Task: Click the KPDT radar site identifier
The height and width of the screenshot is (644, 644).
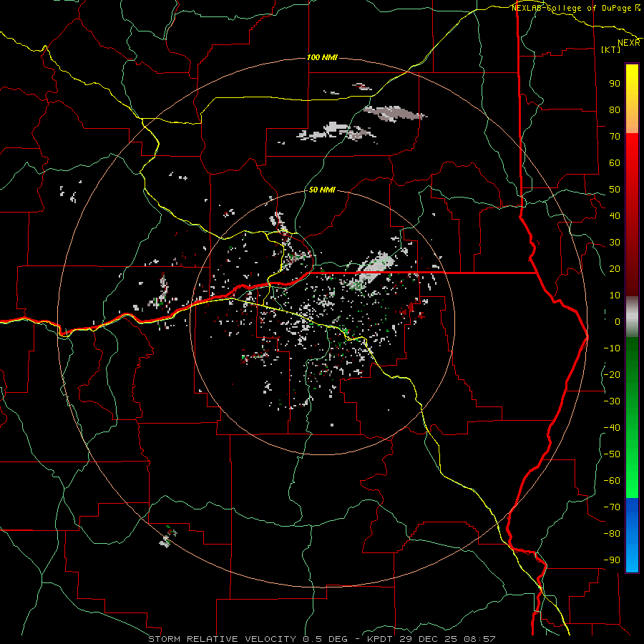Action: (379, 639)
